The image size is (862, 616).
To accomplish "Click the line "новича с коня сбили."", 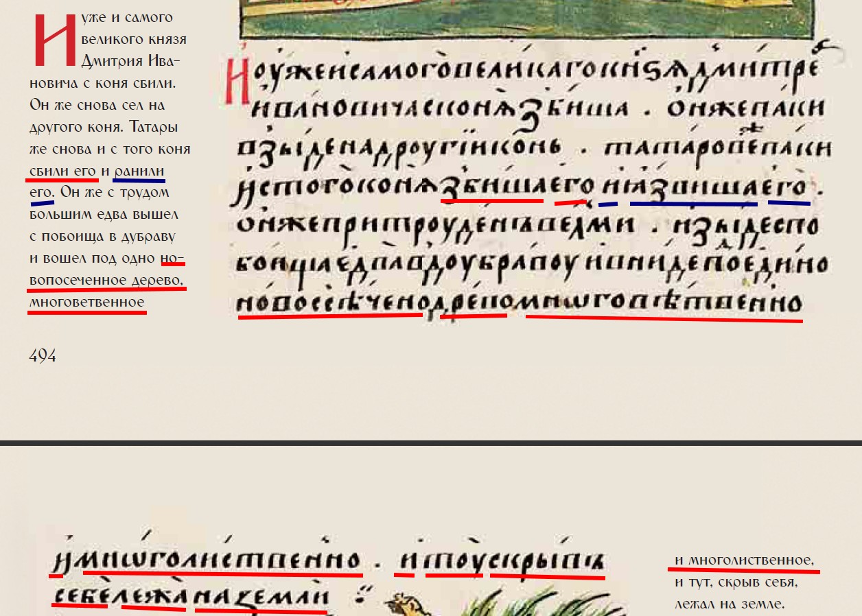I will (x=103, y=84).
